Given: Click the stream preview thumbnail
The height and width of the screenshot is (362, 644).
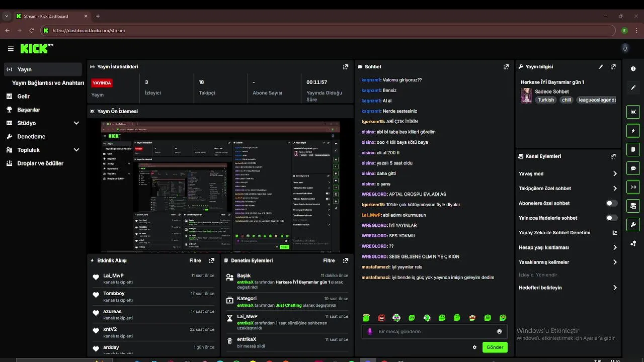Looking at the screenshot, I should [220, 187].
